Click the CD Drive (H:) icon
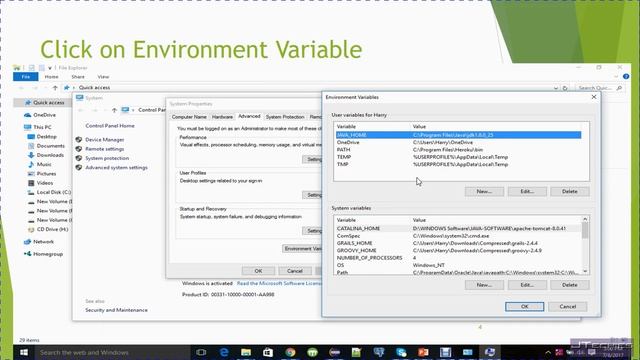This screenshot has width=640, height=360. (31, 229)
